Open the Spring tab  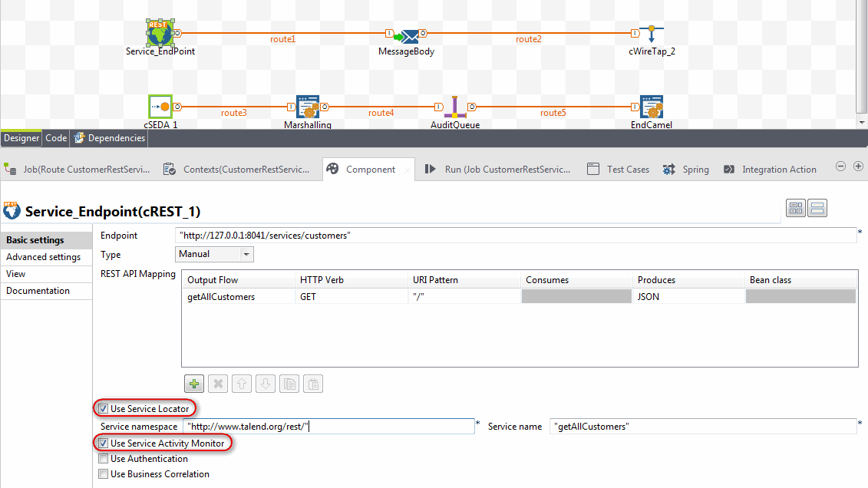686,170
